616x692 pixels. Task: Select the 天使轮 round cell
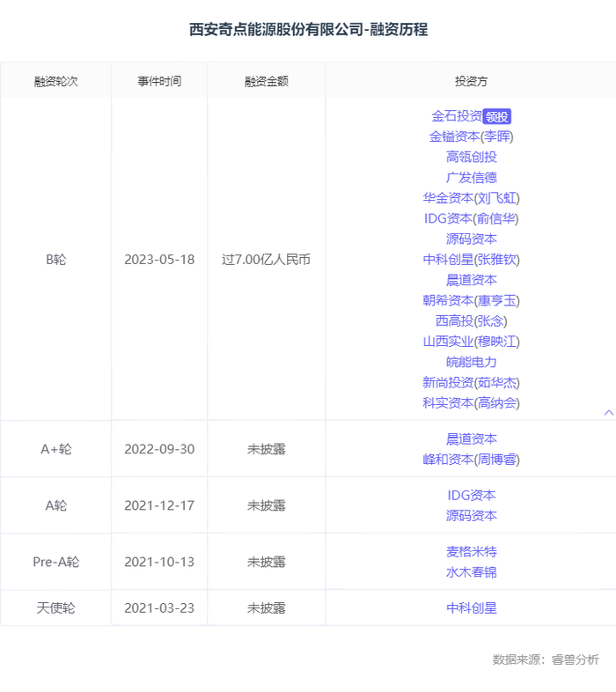point(56,608)
